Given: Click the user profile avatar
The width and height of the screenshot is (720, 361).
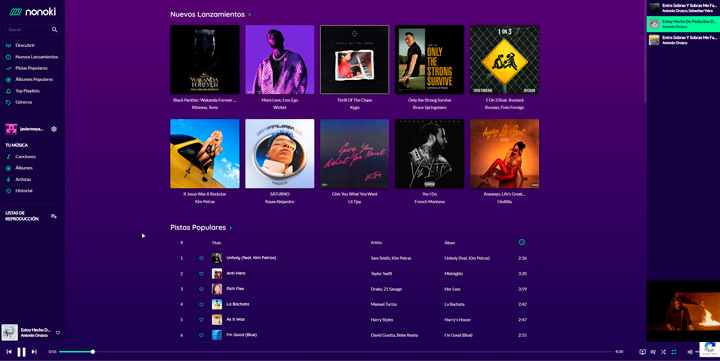Looking at the screenshot, I should click(x=11, y=129).
